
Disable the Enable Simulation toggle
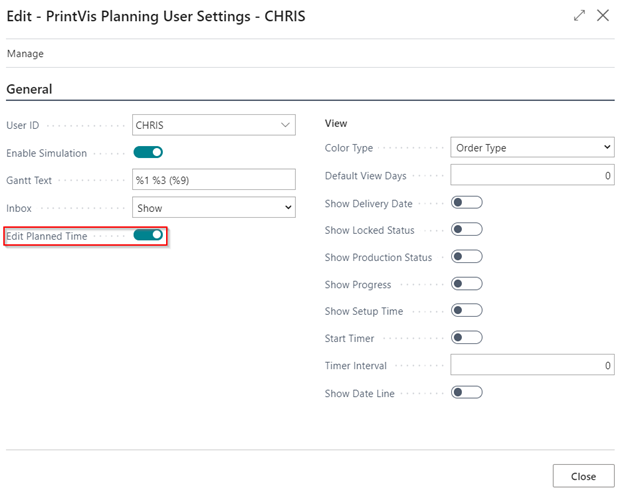148,152
